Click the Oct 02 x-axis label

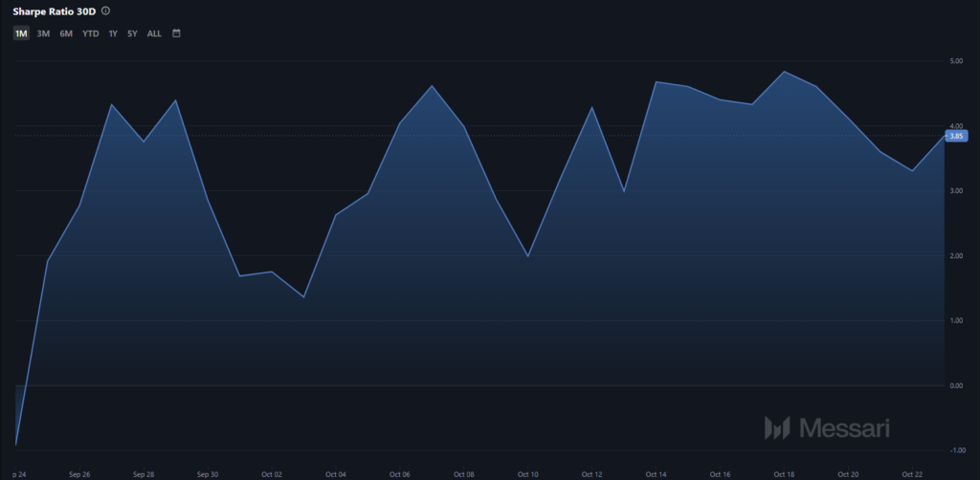pos(272,474)
